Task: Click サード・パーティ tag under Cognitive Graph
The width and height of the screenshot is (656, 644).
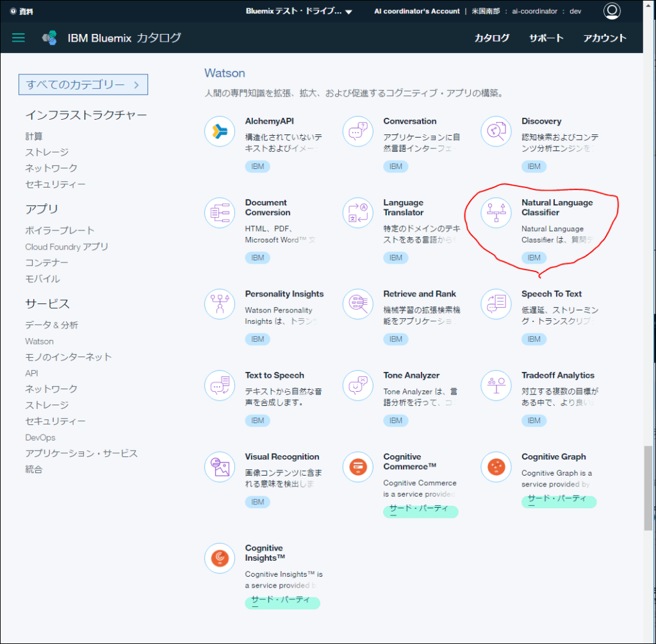Action: tap(559, 501)
